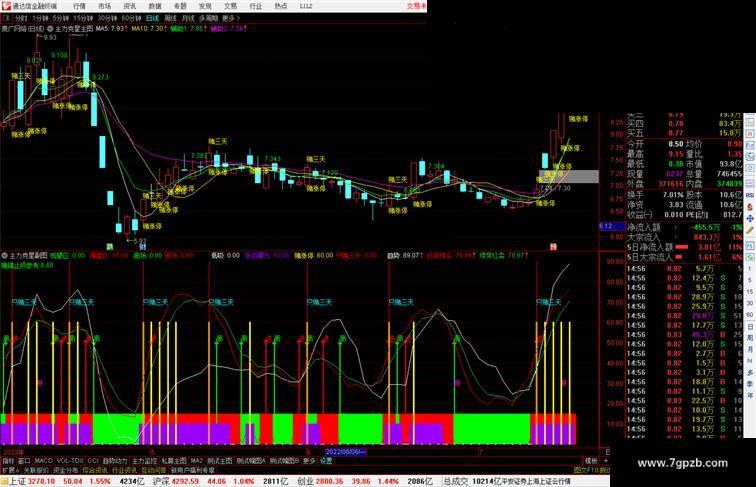Image resolution: width=756 pixels, height=487 pixels.
Task: Click the round icon before 主力克星副图
Action: point(4,255)
